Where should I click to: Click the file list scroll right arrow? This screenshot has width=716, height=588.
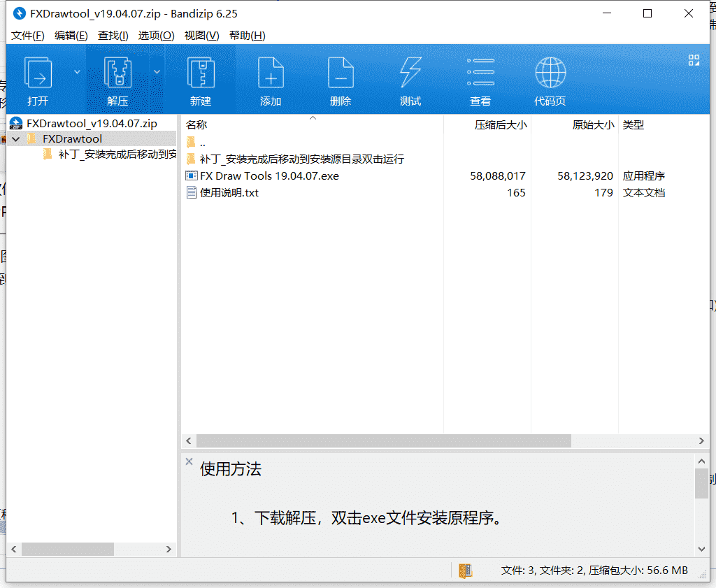701,441
